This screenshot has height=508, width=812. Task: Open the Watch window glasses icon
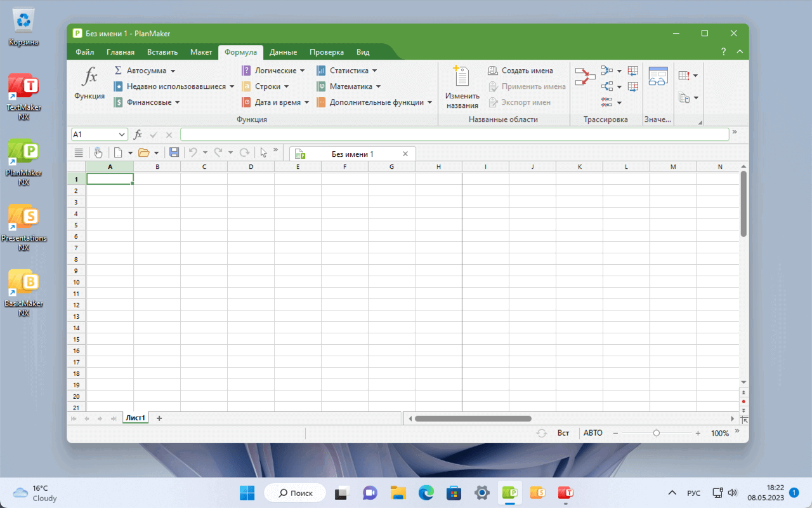tap(658, 77)
